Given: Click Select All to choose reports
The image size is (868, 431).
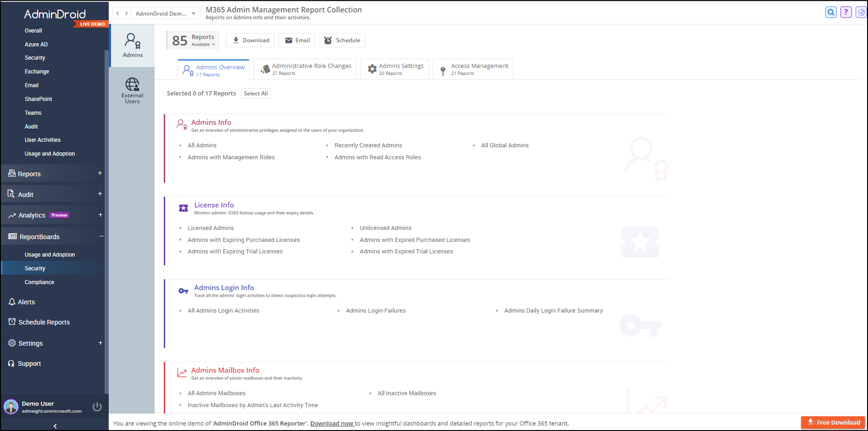Looking at the screenshot, I should pos(256,93).
